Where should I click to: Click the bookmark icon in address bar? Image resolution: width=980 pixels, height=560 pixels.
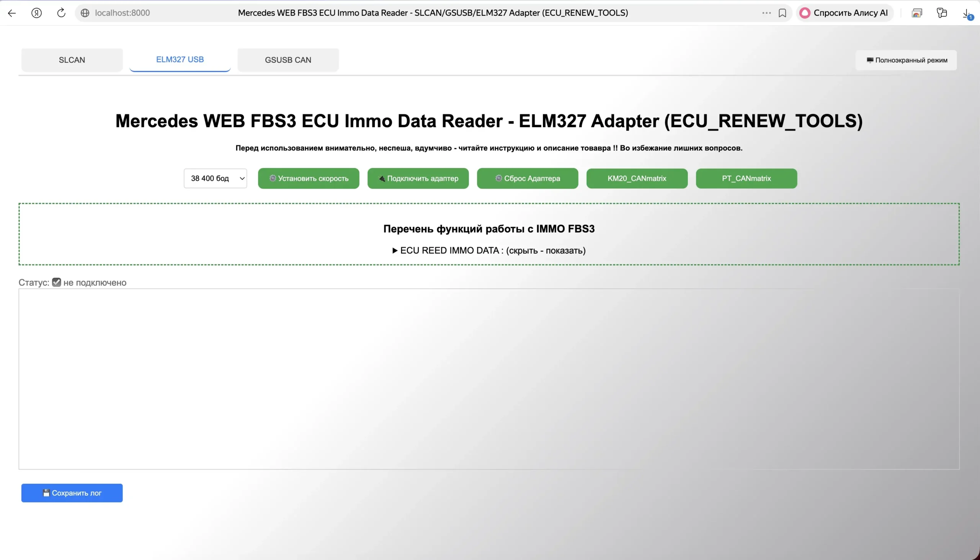click(782, 13)
